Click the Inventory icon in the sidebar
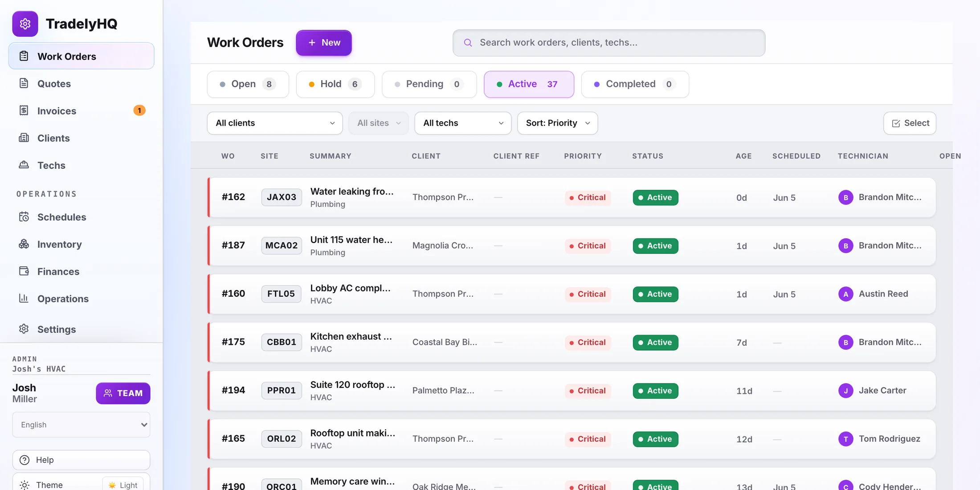980x490 pixels. tap(24, 244)
